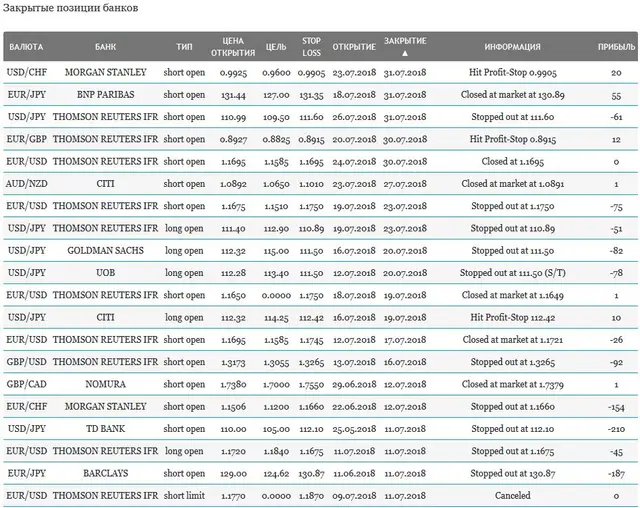Screen dimensions: 640x508
Task: Click GOLDMAN SACHS bank cell
Action: 105,251
